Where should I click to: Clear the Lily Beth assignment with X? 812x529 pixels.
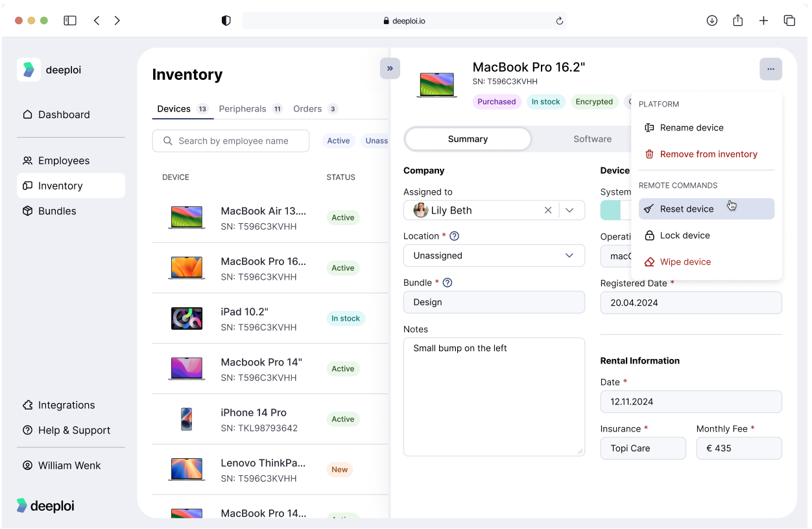point(548,210)
